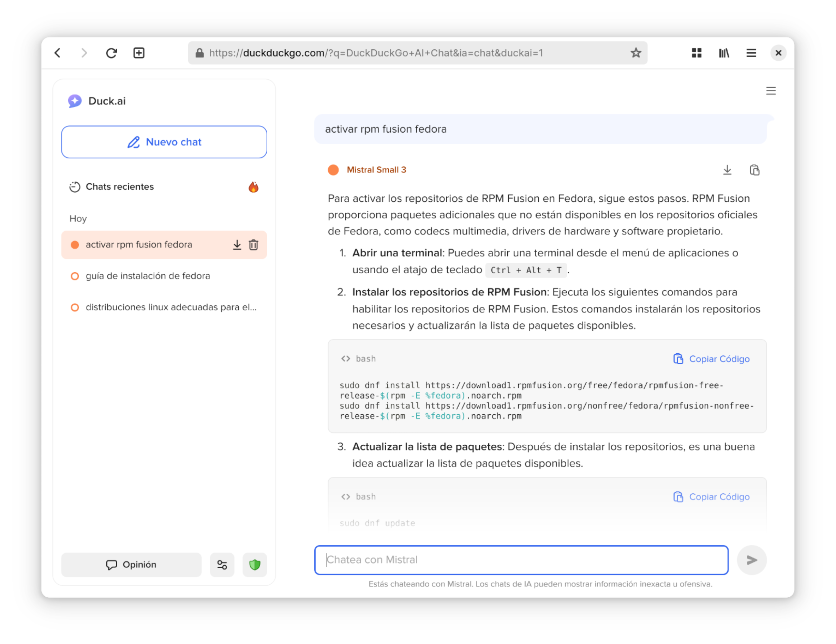836x644 pixels.
Task: Click the green privacy shield icon
Action: click(x=255, y=564)
